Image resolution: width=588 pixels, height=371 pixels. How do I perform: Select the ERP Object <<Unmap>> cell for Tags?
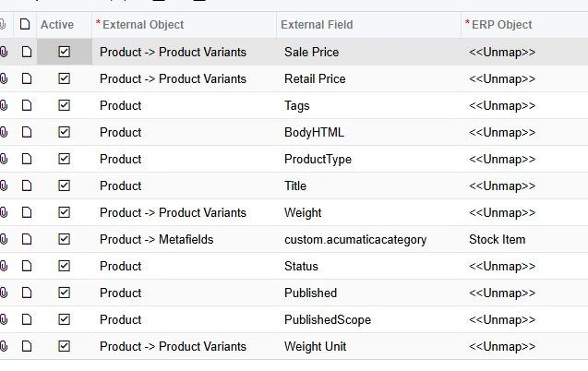tap(502, 106)
